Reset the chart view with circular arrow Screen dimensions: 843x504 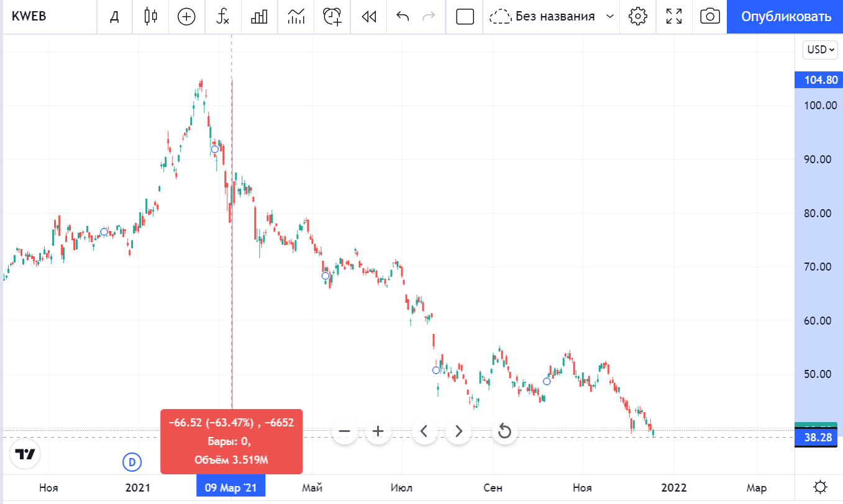[x=504, y=431]
